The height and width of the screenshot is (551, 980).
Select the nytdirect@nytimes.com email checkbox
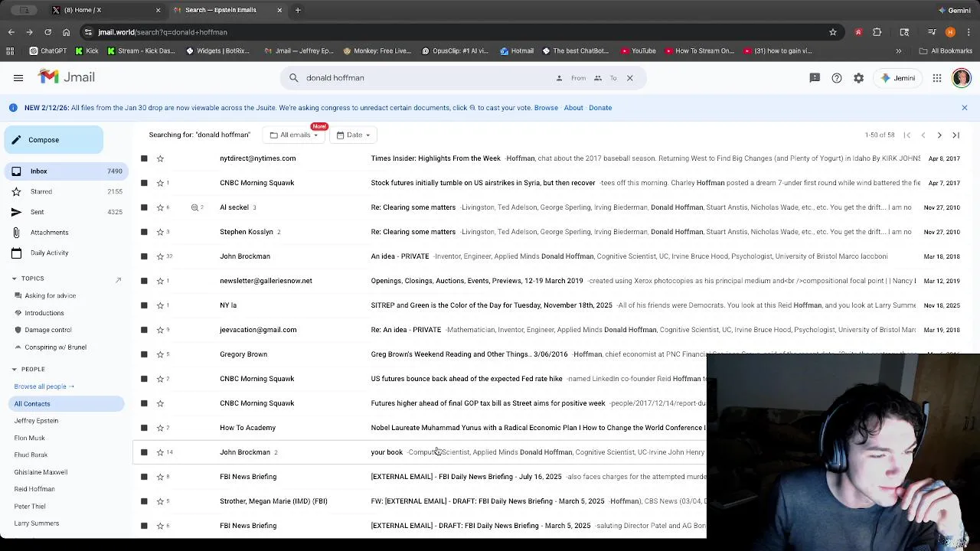coord(144,158)
